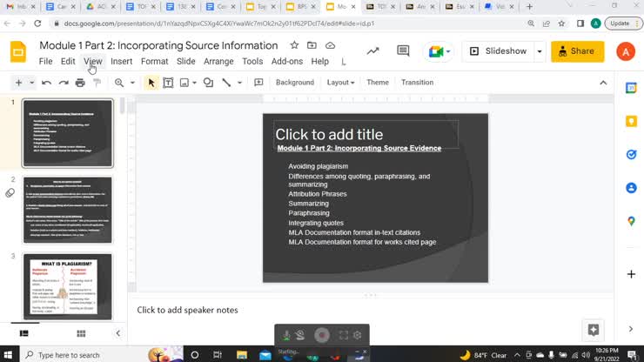Insert an image icon
Screen dimensions: 644x362
(184, 83)
